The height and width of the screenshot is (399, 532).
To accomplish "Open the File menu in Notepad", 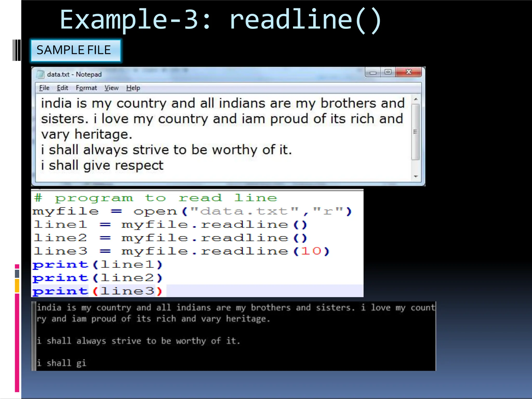I will 44,88.
